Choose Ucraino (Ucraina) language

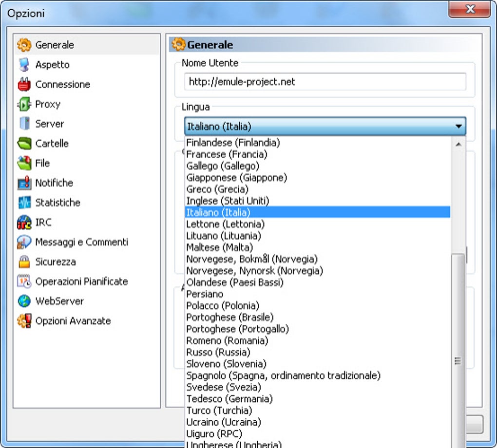[x=318, y=422]
